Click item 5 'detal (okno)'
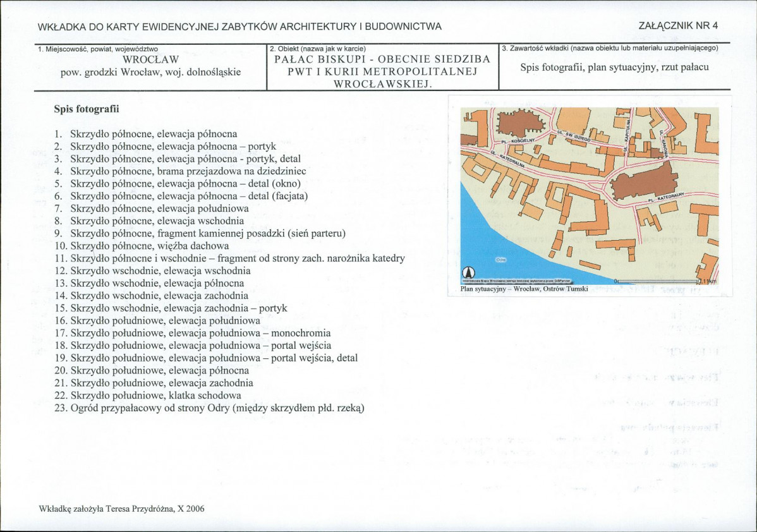Screen dimensions: 757x532 (x=274, y=184)
